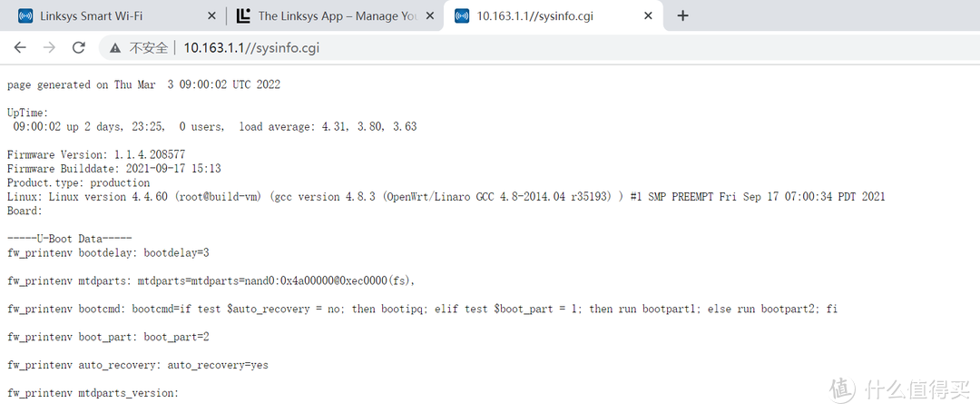This screenshot has height=413, width=980.
Task: Close the sysinfo.cgi tab
Action: pos(649,16)
